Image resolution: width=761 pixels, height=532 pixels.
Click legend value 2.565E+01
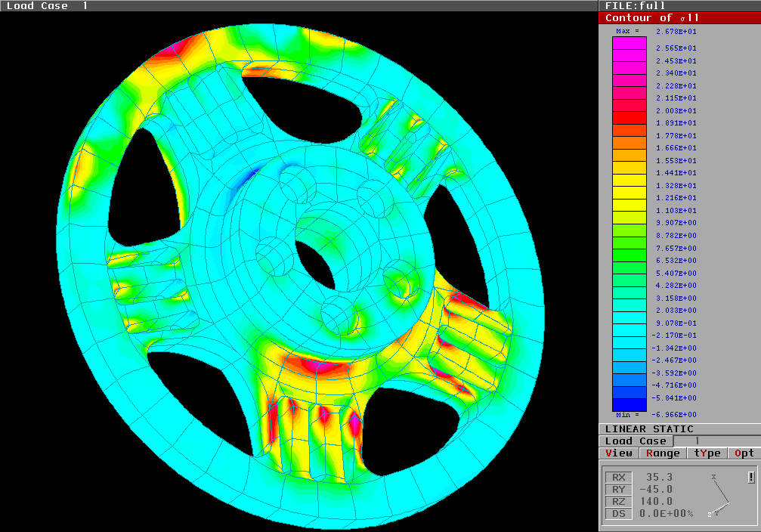point(676,48)
